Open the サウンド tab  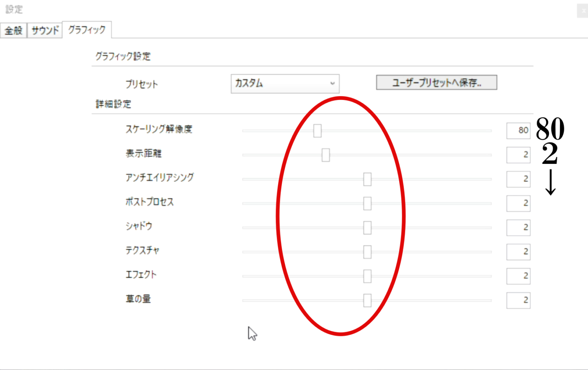click(45, 30)
